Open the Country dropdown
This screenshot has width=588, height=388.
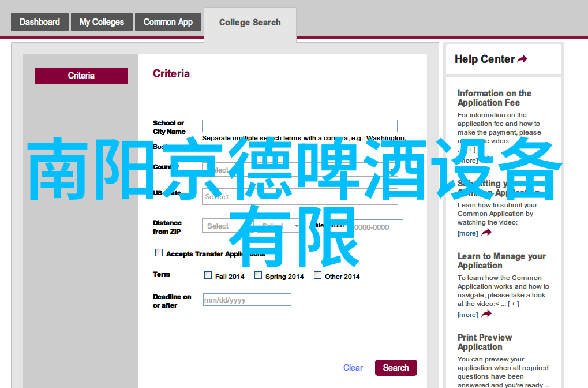point(299,170)
